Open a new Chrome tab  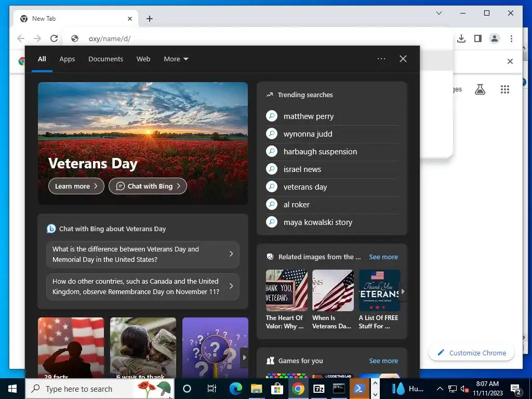coord(149,19)
